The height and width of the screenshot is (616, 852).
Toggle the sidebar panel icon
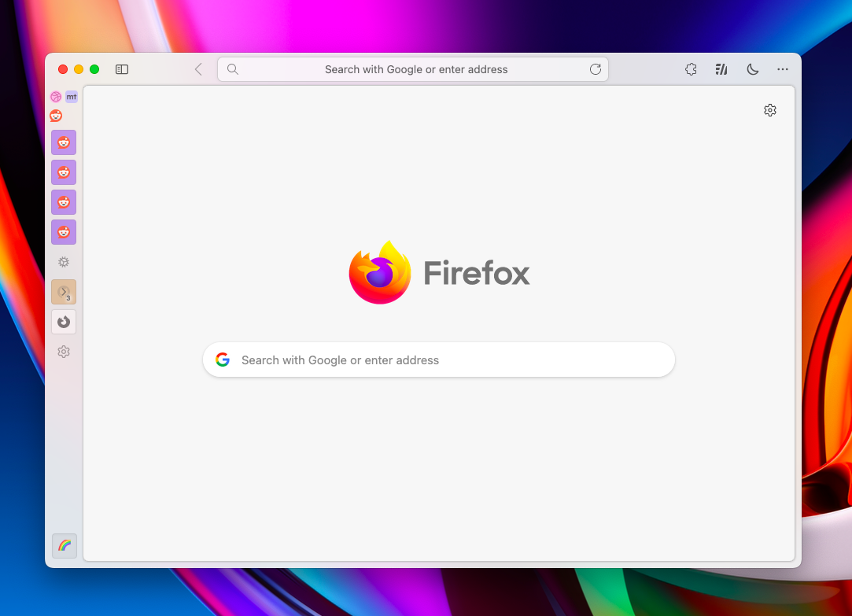click(122, 69)
